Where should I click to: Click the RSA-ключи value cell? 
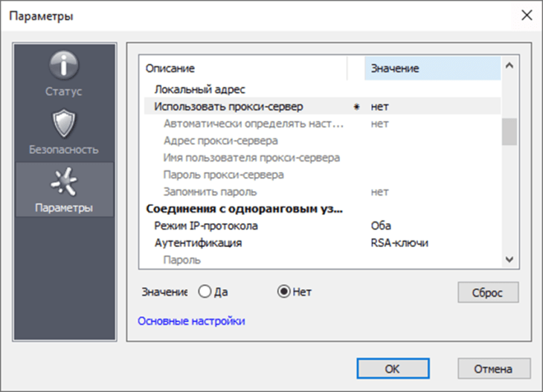click(399, 242)
